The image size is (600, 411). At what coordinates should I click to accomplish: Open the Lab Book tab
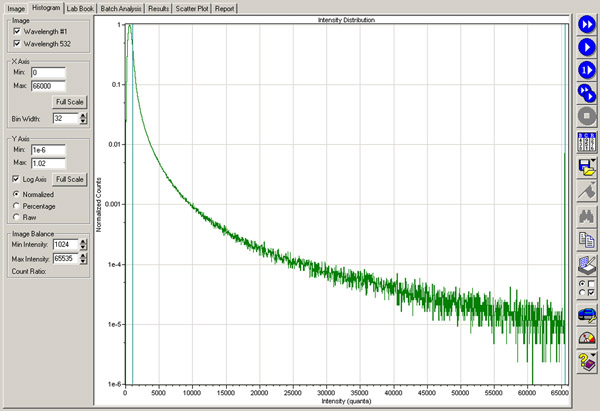(x=80, y=8)
